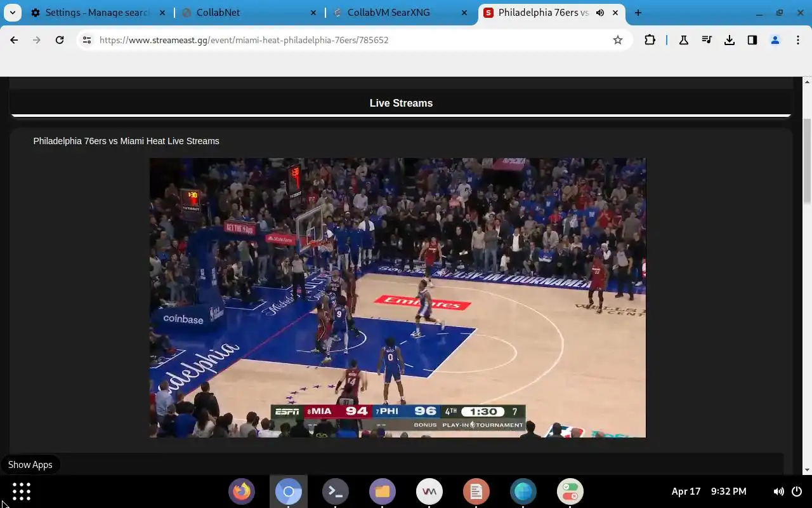
Task: Switch to the Settings - Manage search tab
Action: pyautogui.click(x=97, y=13)
